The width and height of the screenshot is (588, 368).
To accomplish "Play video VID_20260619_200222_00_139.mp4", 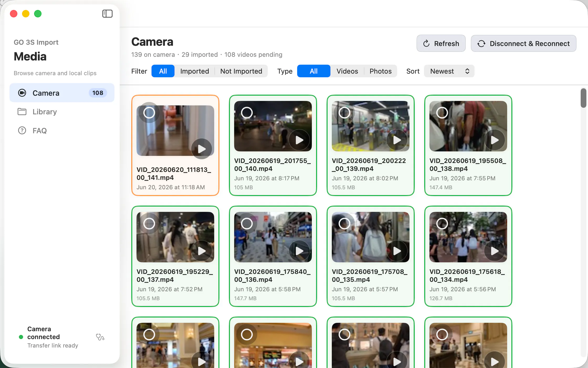I will pos(397,140).
